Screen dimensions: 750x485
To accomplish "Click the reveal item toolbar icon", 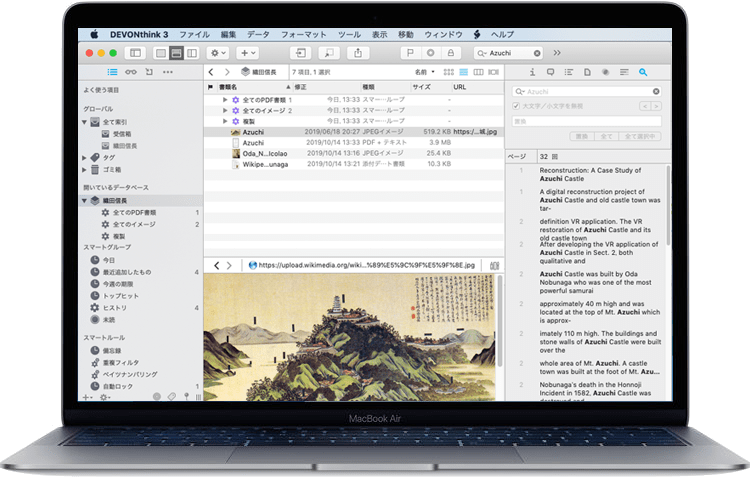I will [x=329, y=53].
